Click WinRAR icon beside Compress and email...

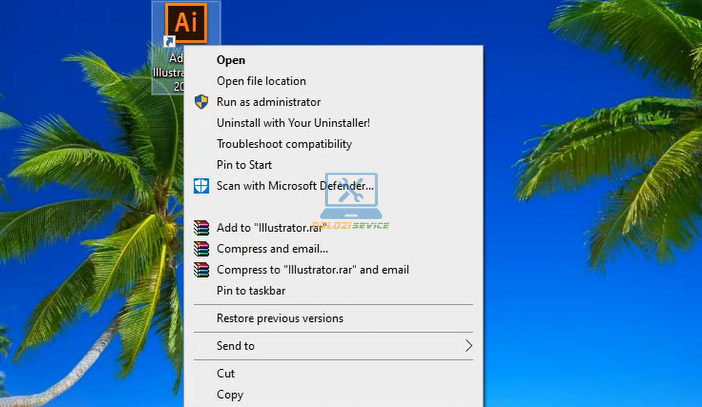click(x=201, y=249)
